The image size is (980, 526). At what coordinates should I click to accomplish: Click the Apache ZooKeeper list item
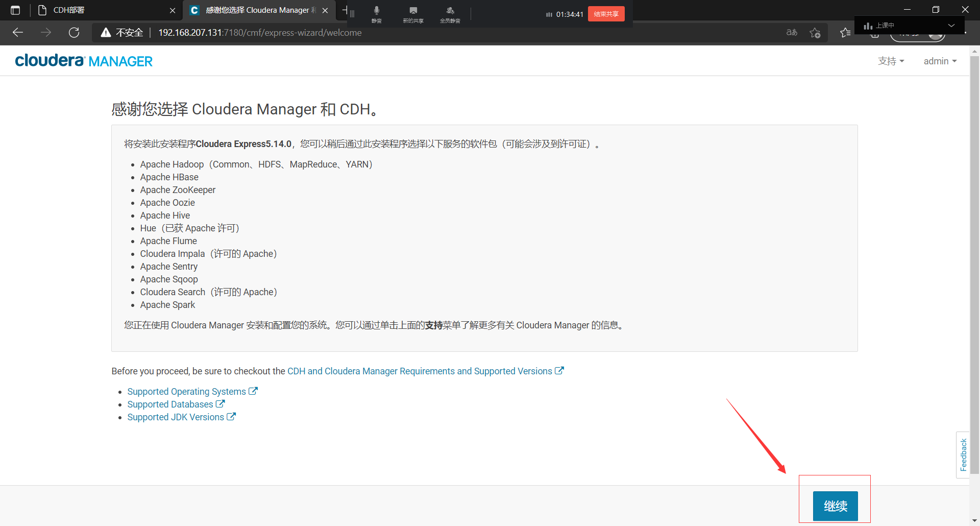[178, 190]
